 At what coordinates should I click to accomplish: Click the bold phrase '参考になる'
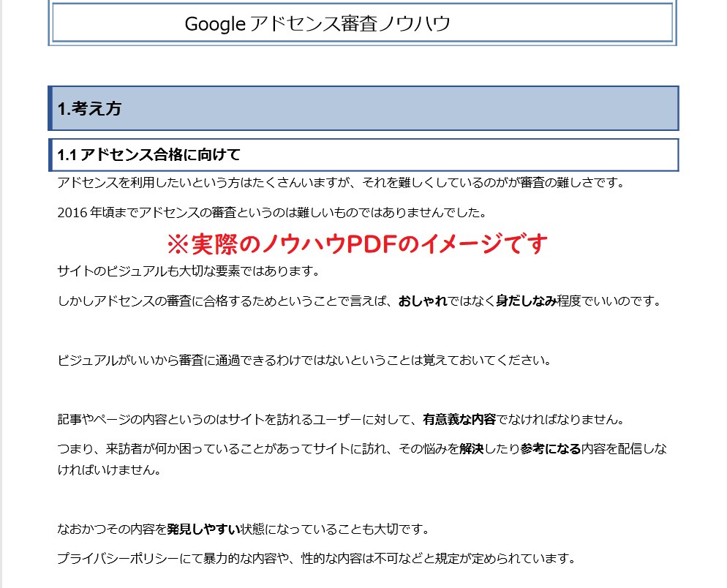click(550, 448)
